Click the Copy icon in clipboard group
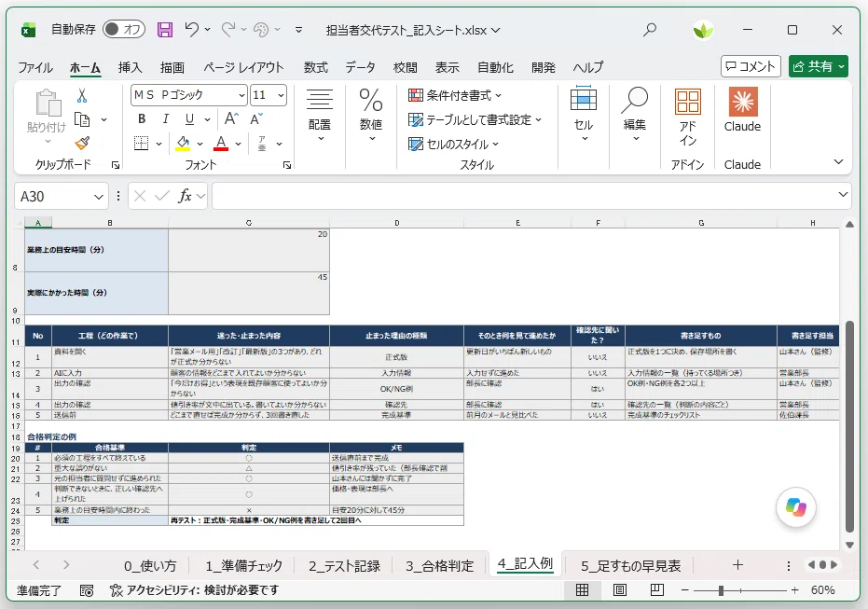 pos(82,119)
